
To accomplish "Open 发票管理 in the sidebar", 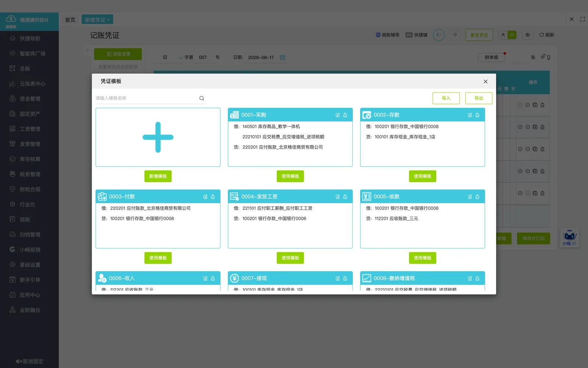I will tap(29, 144).
